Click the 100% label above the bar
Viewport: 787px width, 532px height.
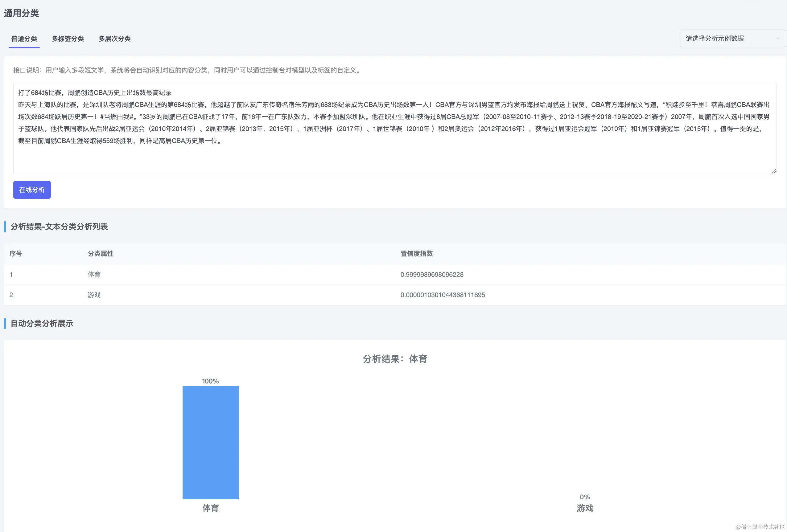coord(210,381)
